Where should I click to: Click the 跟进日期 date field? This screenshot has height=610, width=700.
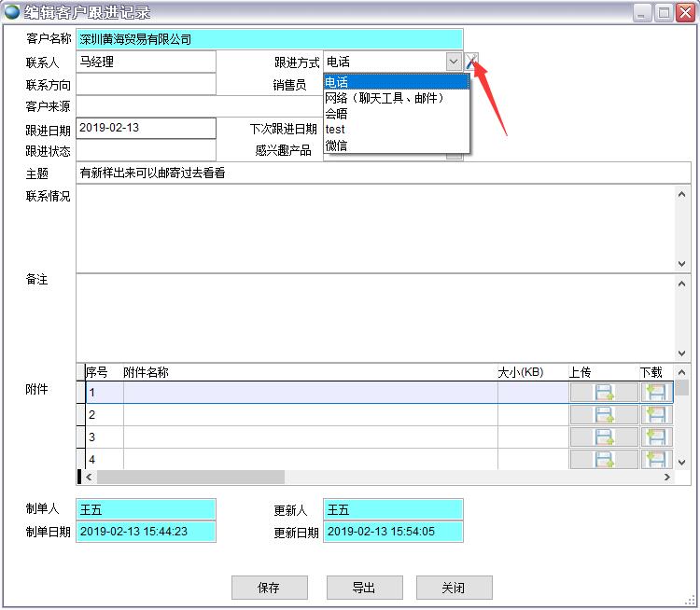(x=146, y=128)
